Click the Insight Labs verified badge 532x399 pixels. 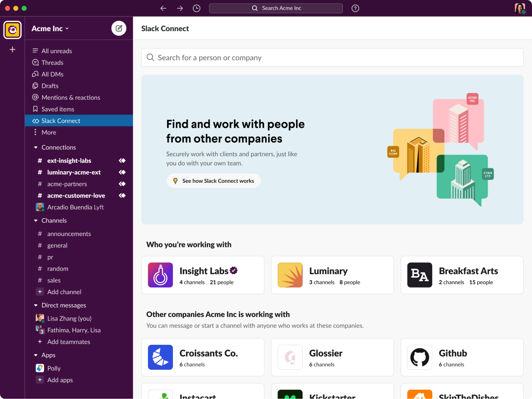(x=234, y=270)
